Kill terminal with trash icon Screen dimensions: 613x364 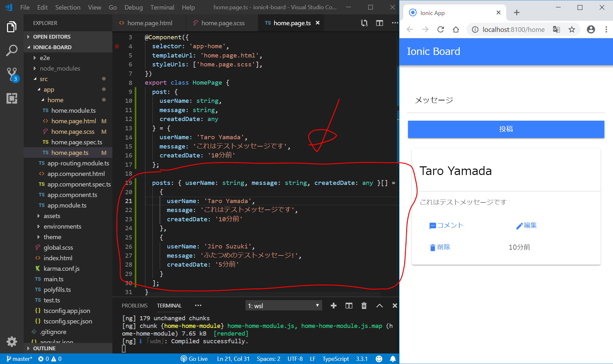point(364,306)
